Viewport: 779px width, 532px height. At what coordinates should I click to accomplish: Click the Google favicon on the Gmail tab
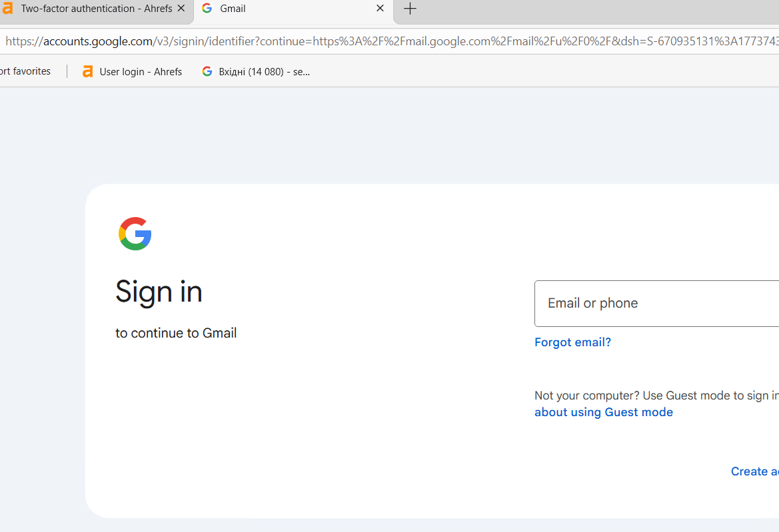[x=207, y=9]
